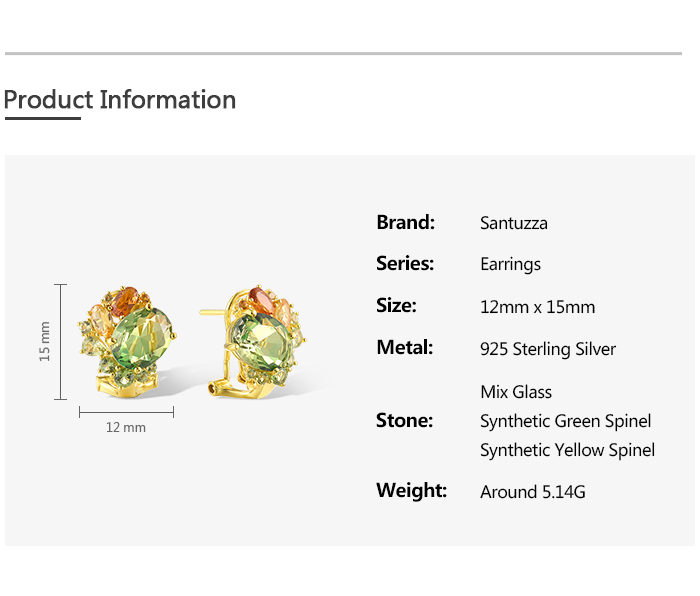This screenshot has height=596, width=700.
Task: Click the Metal: label
Action: click(x=404, y=347)
